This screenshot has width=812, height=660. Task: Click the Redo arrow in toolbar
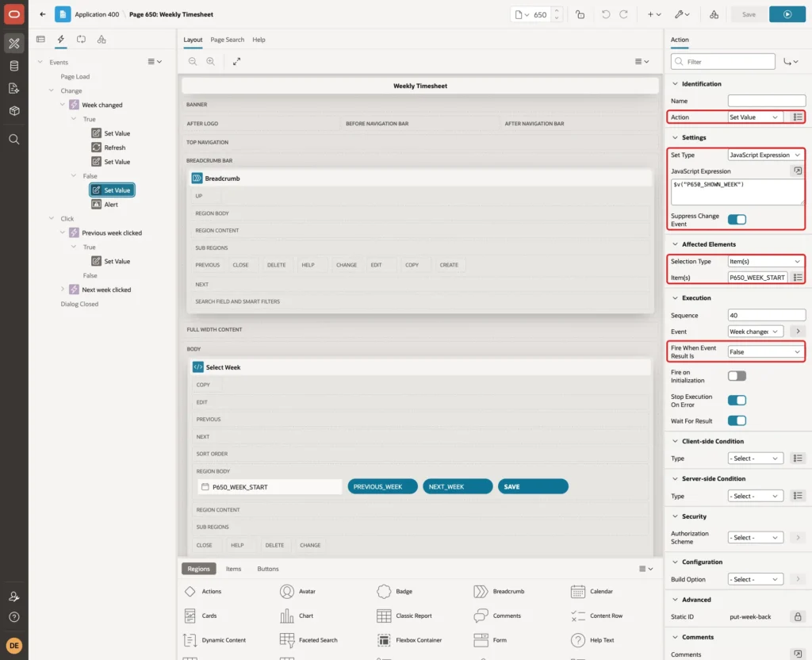623,14
